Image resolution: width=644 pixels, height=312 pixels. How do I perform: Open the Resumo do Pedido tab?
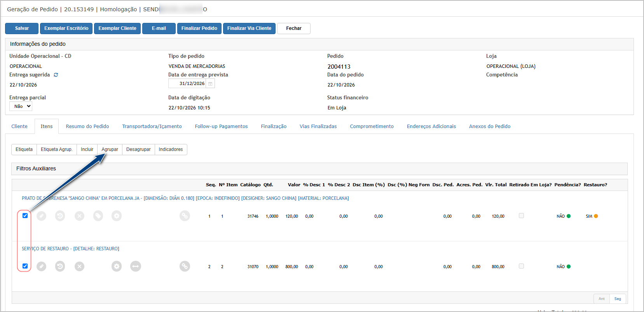coord(87,127)
